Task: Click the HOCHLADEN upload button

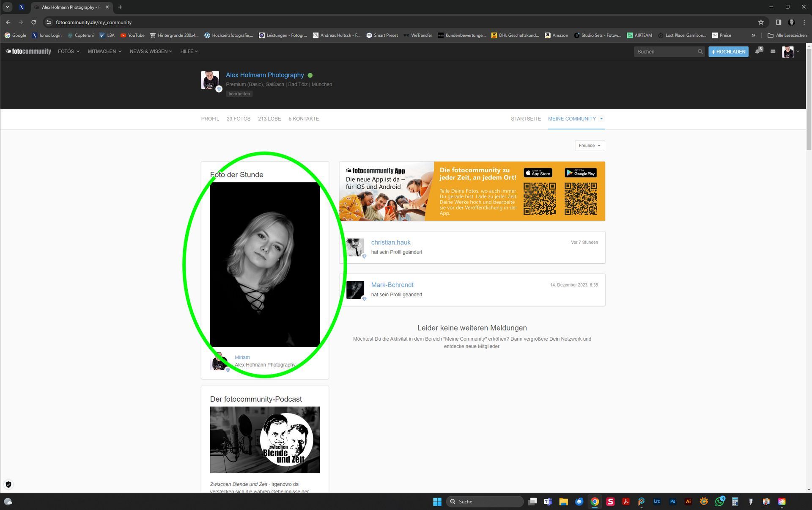Action: pyautogui.click(x=728, y=52)
